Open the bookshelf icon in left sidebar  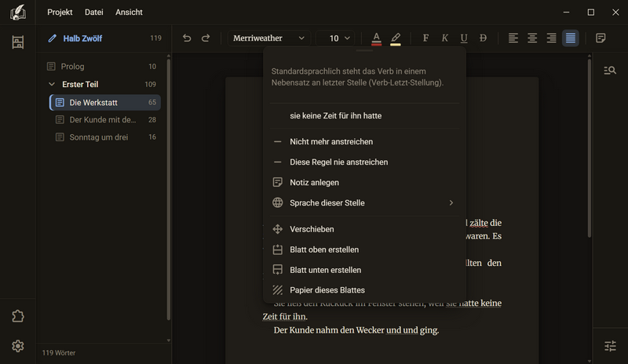(x=17, y=42)
